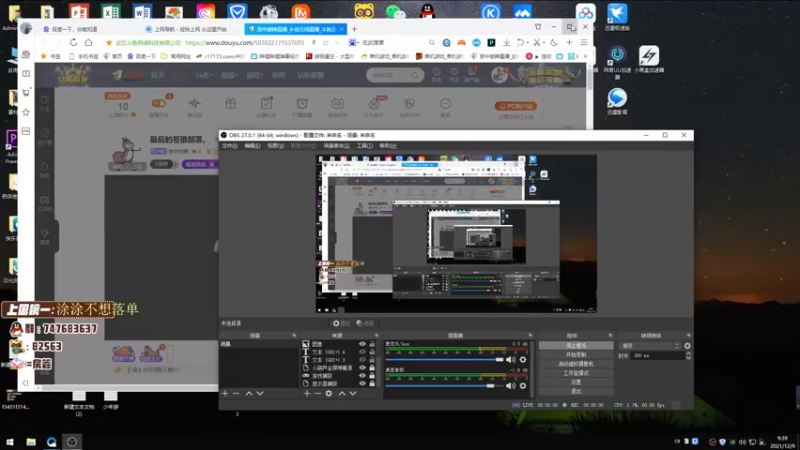Click 停止推流 to stop streaming

[576, 345]
